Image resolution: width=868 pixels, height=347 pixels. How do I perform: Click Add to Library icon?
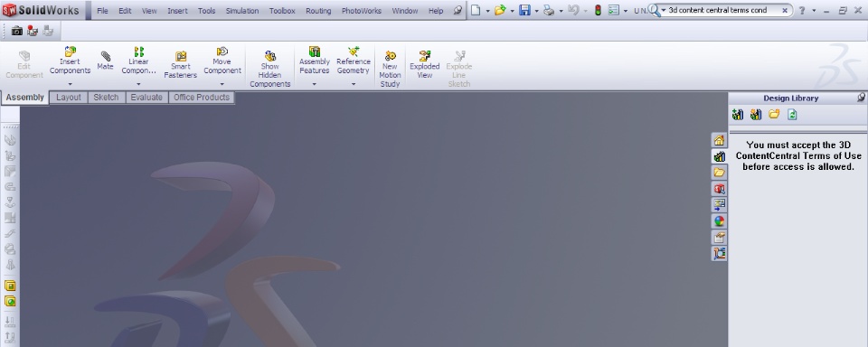[738, 115]
